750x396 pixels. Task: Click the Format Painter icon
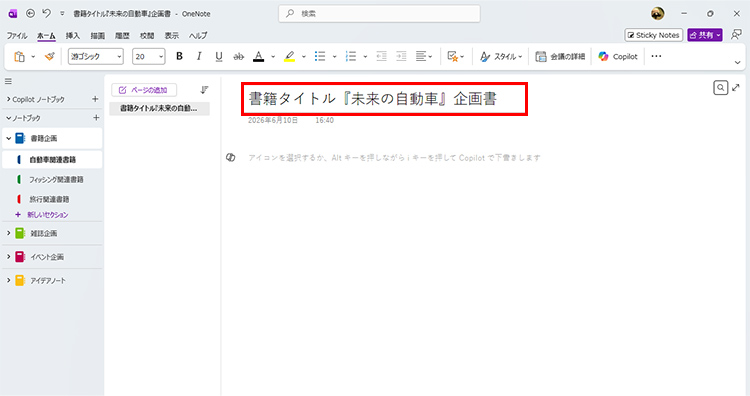click(49, 56)
